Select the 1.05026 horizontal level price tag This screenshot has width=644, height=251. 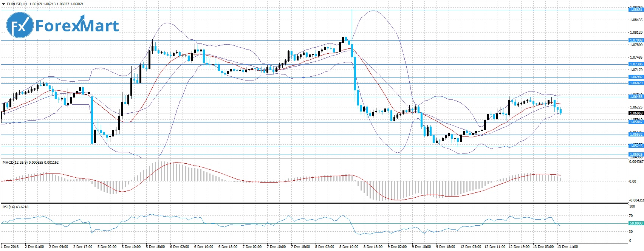(636, 155)
